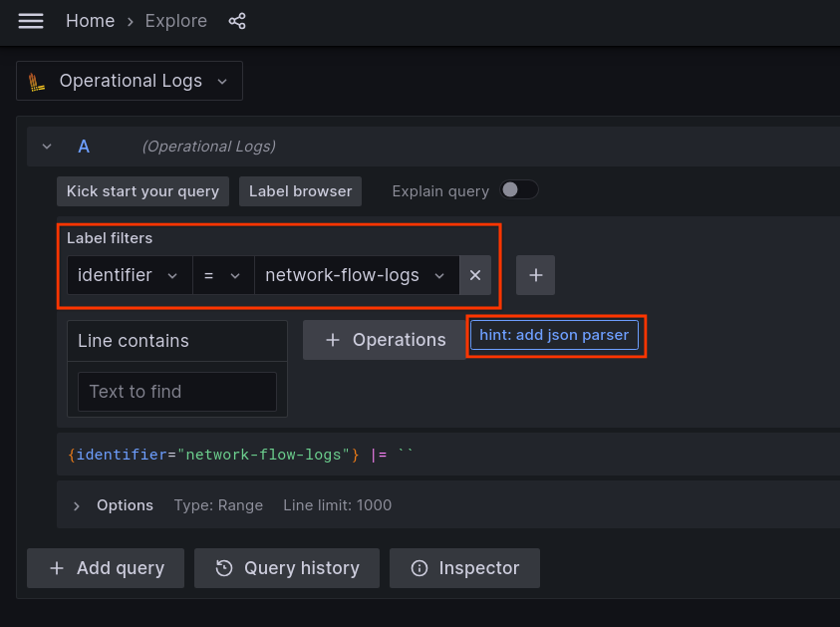Collapse query A with its chevron
840x627 pixels.
coord(46,146)
